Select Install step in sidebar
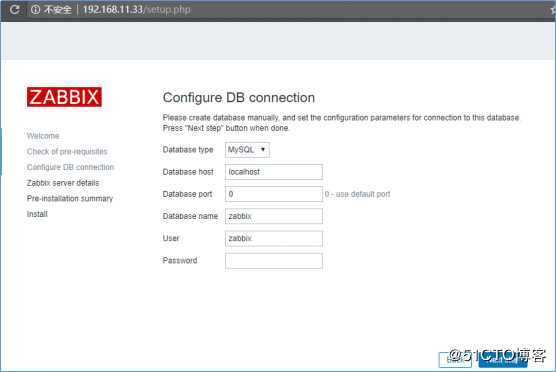This screenshot has height=372, width=556. pos(37,214)
